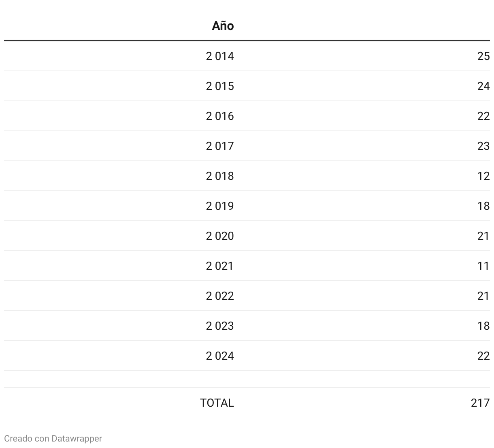Click the 2 015 year cell

219,86
